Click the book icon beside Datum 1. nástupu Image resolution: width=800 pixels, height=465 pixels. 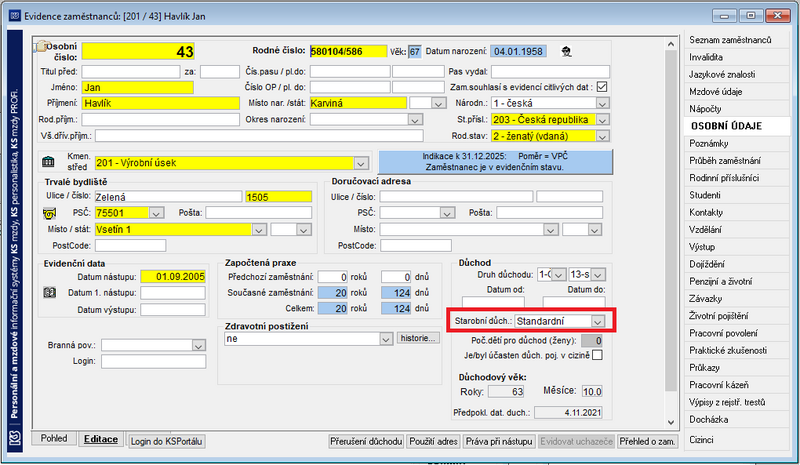49,293
